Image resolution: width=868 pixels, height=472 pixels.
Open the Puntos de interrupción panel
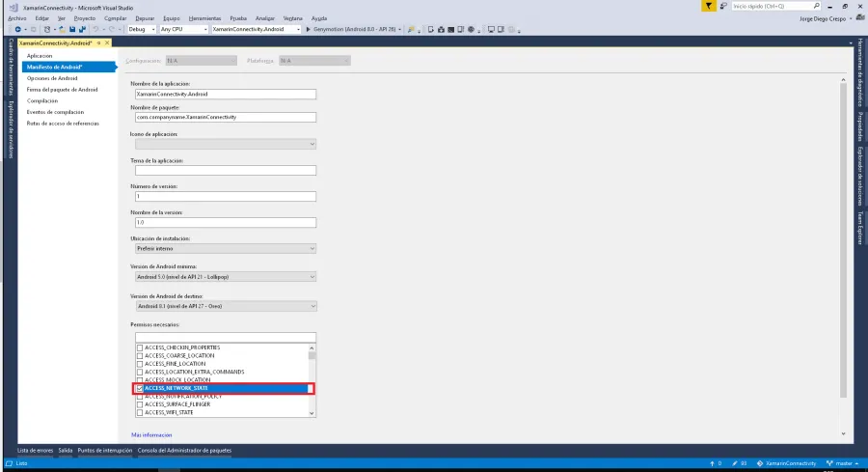(x=104, y=451)
